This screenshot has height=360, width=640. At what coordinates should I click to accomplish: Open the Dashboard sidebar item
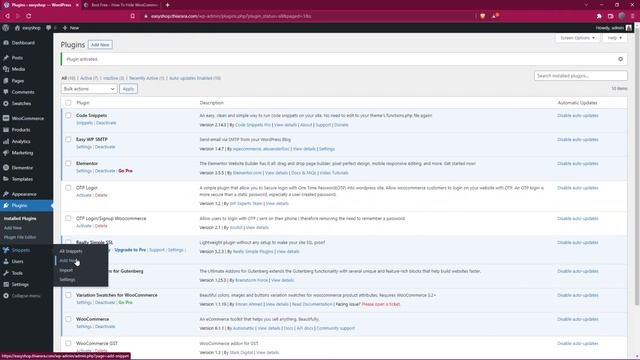(x=23, y=43)
